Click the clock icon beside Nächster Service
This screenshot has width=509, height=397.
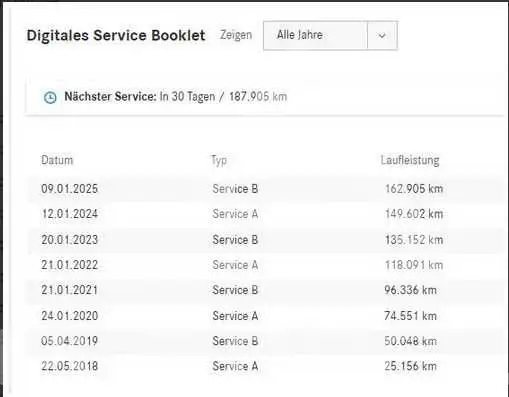coord(50,97)
